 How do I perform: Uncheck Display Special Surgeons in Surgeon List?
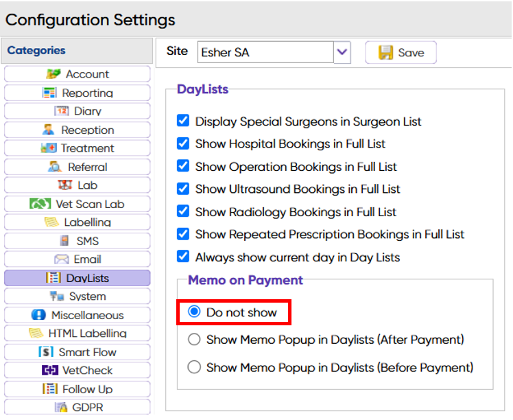tap(183, 121)
